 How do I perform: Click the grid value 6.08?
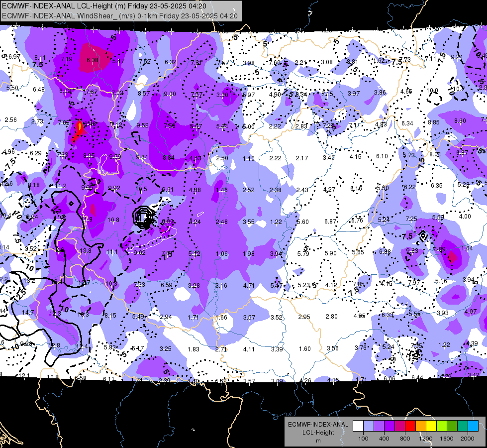click(93, 60)
